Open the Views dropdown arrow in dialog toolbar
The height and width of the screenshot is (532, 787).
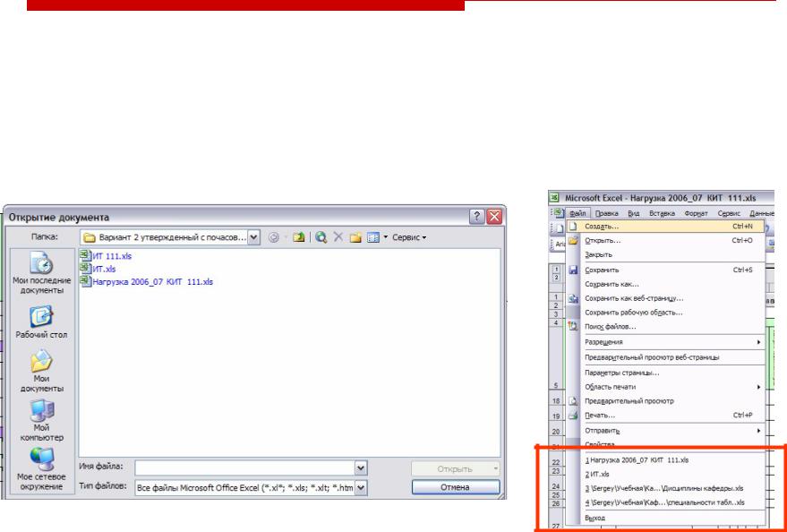pos(386,237)
